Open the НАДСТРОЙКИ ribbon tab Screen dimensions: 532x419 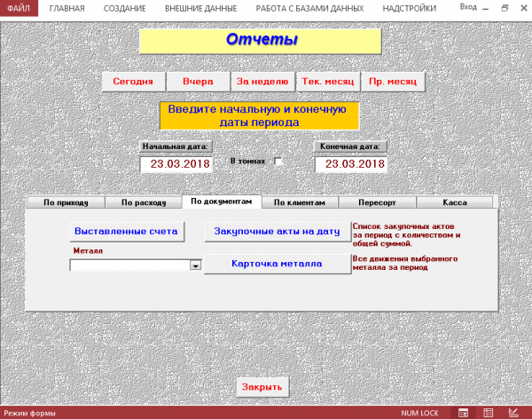point(410,8)
